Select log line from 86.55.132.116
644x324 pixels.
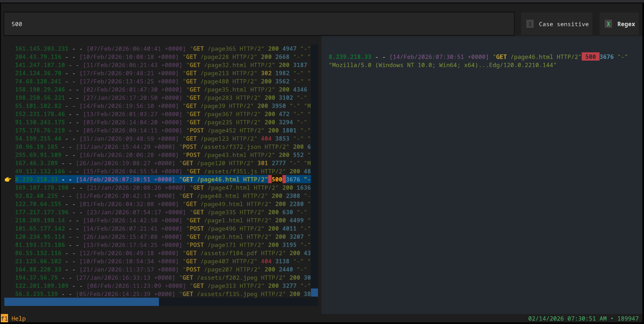(x=163, y=253)
